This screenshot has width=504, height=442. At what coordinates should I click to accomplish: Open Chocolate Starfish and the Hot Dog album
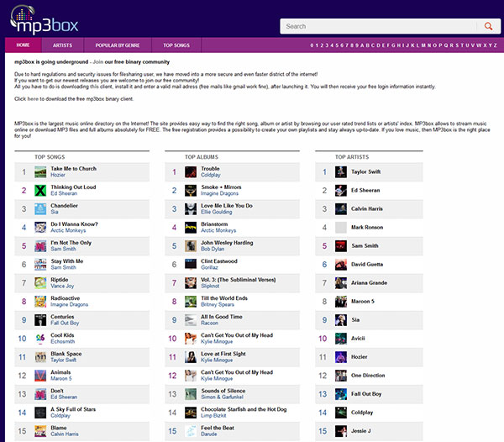pyautogui.click(x=244, y=409)
